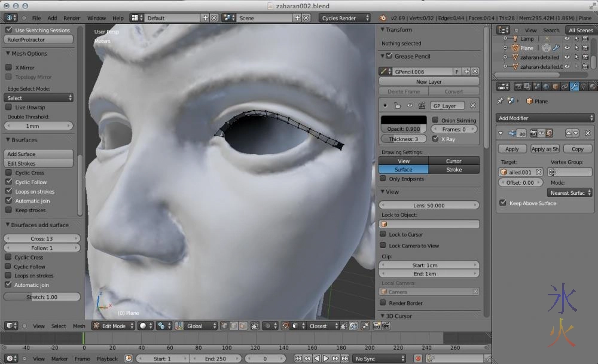Click the lock icon on GP_Layer
Image resolution: width=598 pixels, height=364 pixels.
coord(397,106)
